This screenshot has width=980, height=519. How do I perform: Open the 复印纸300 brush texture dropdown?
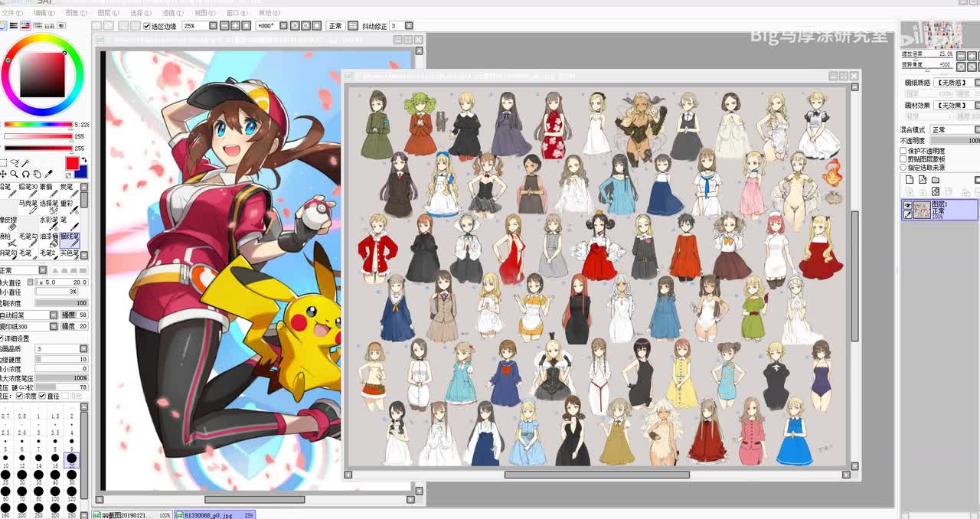click(x=54, y=326)
